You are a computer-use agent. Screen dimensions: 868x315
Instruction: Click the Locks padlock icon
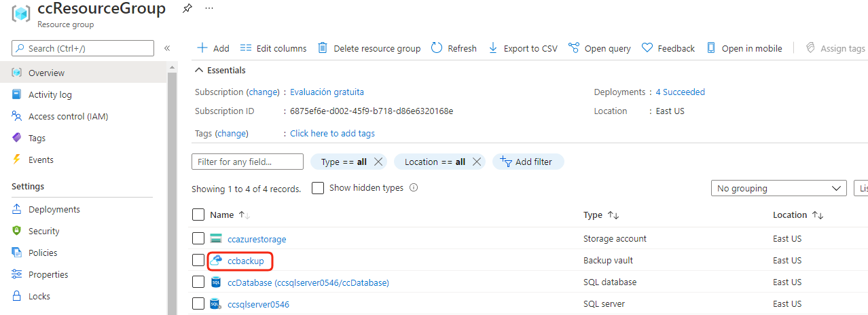click(17, 296)
